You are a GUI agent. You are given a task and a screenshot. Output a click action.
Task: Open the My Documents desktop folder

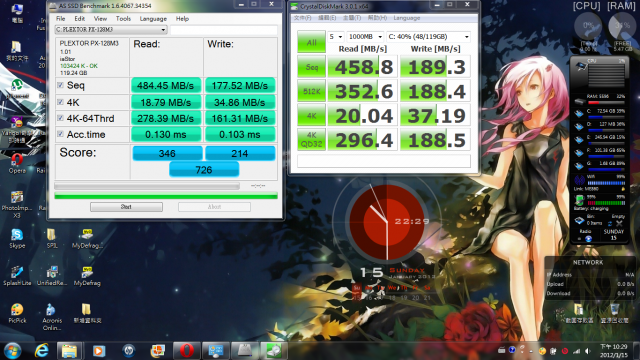point(17,51)
